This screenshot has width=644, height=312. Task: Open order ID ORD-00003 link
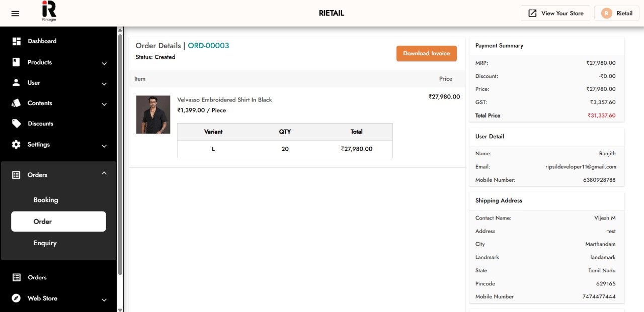(x=208, y=46)
